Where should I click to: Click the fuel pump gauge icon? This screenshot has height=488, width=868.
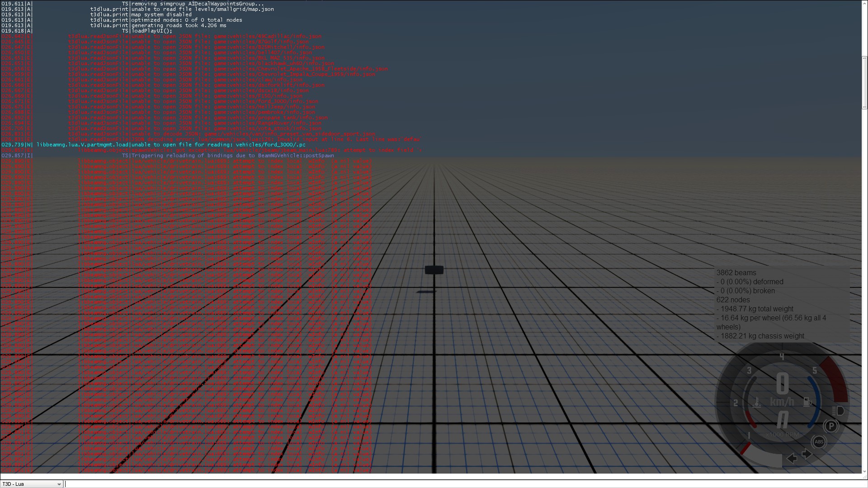coord(807,402)
